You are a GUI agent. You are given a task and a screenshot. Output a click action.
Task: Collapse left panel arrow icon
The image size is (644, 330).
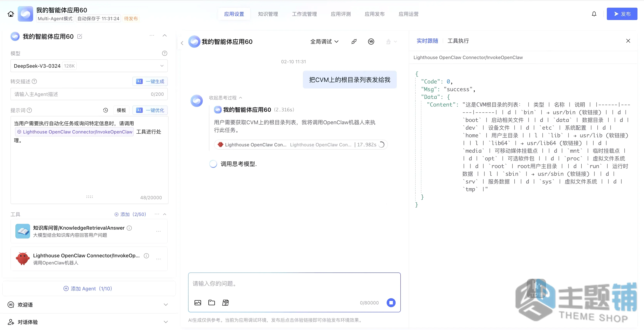(182, 43)
